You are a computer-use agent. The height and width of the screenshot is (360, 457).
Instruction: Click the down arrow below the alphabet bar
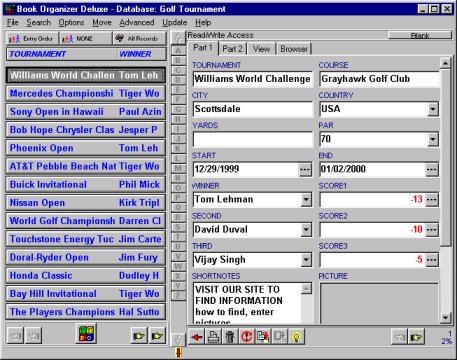point(178,340)
